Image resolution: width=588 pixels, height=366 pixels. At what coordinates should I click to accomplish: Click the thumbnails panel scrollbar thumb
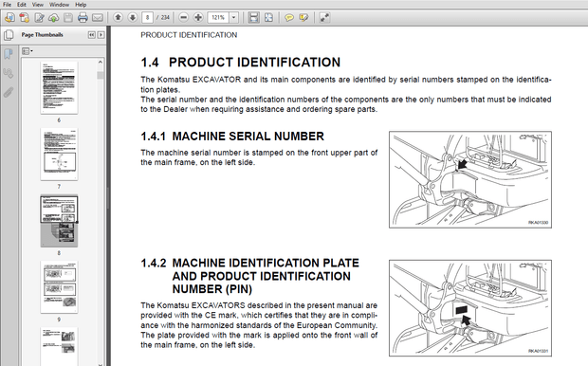[101, 75]
